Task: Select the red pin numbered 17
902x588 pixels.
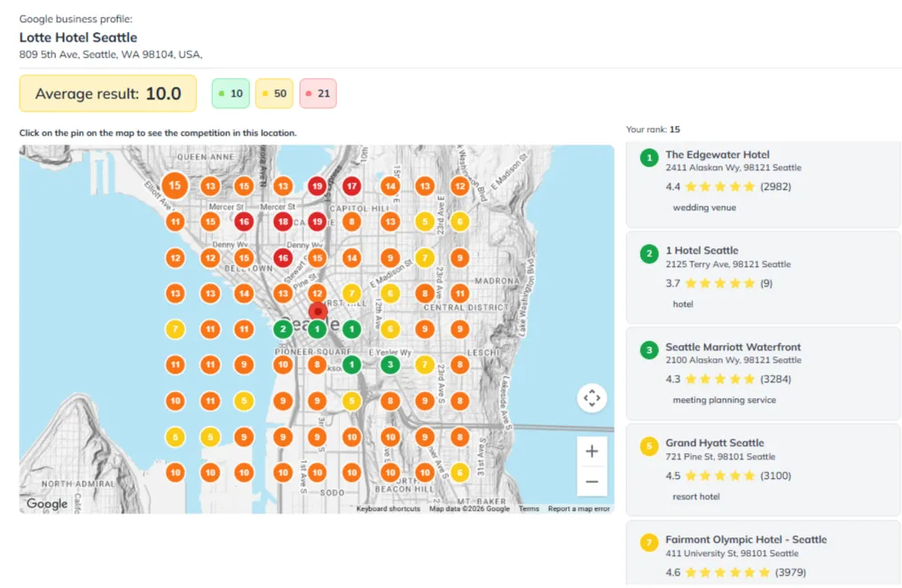Action: click(x=351, y=186)
